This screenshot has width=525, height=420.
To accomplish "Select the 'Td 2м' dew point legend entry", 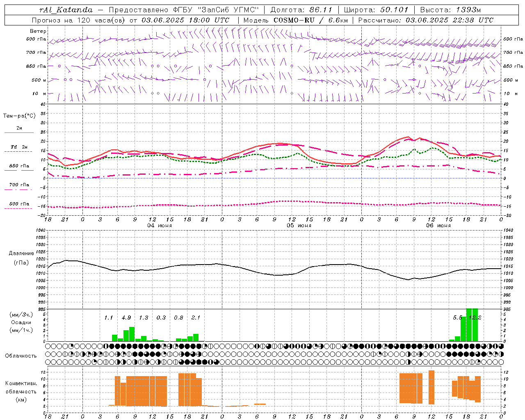I will (19, 147).
